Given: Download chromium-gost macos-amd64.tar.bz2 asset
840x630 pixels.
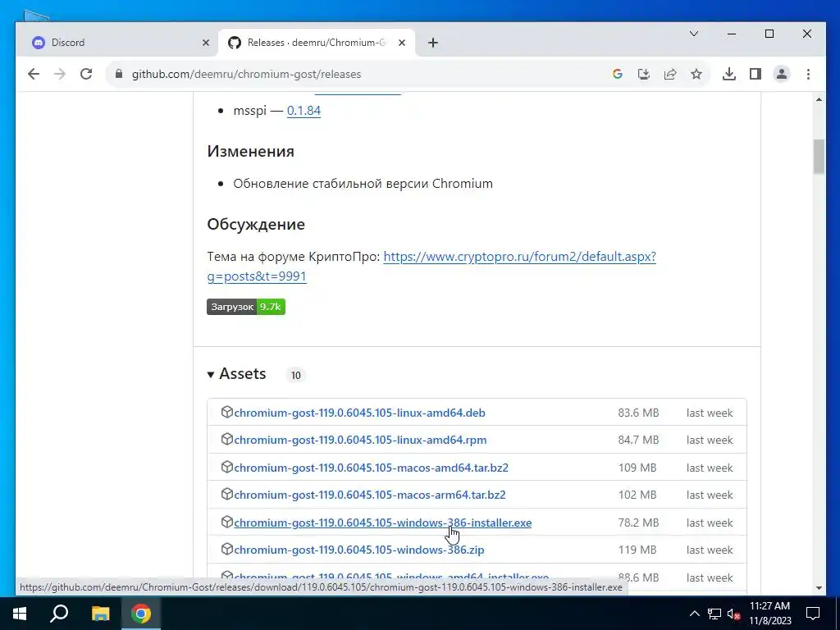Looking at the screenshot, I should pos(372,468).
